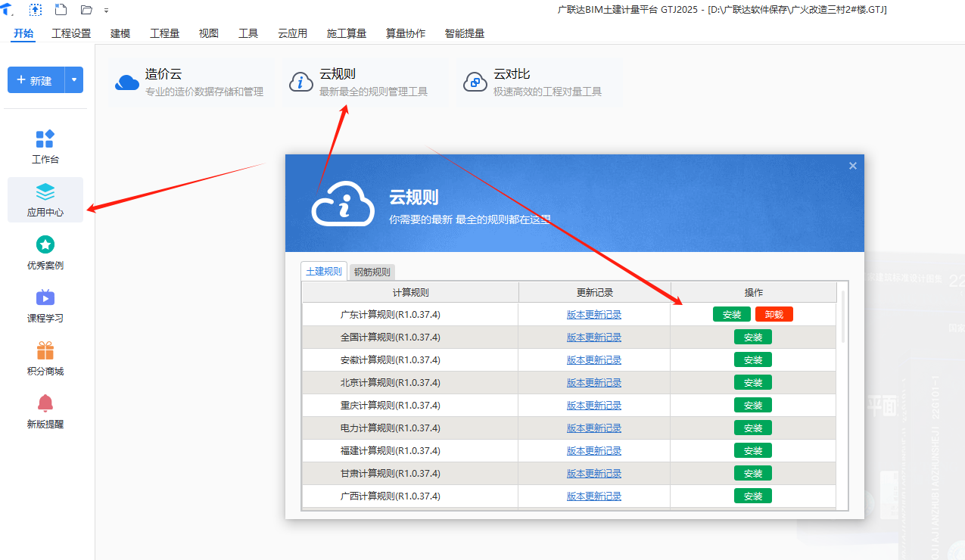Open the 算量协作 menu tab
The width and height of the screenshot is (965, 560).
pyautogui.click(x=406, y=33)
